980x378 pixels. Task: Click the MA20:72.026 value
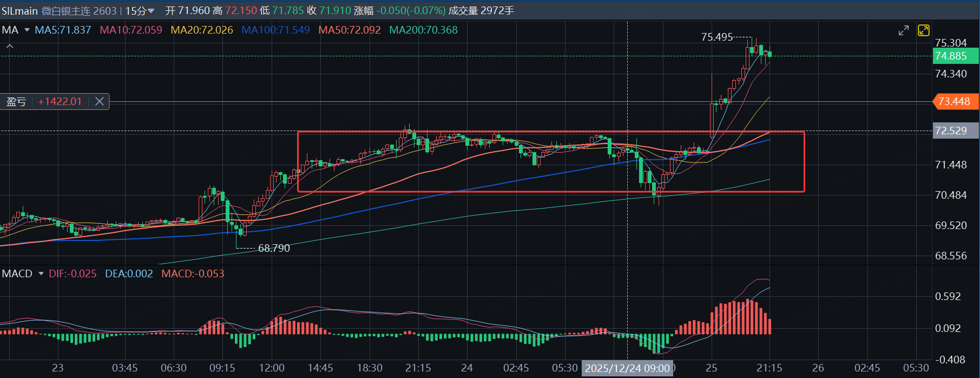coord(202,30)
